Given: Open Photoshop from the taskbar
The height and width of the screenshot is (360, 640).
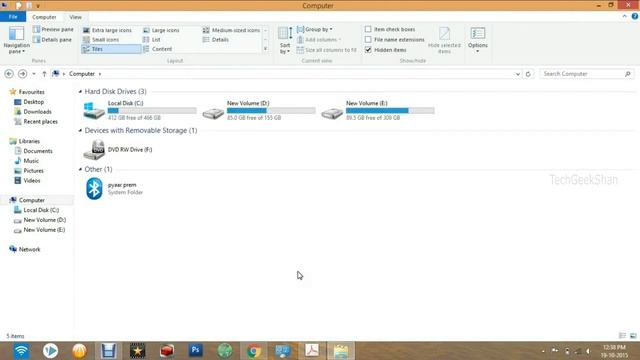Looking at the screenshot, I should [196, 351].
